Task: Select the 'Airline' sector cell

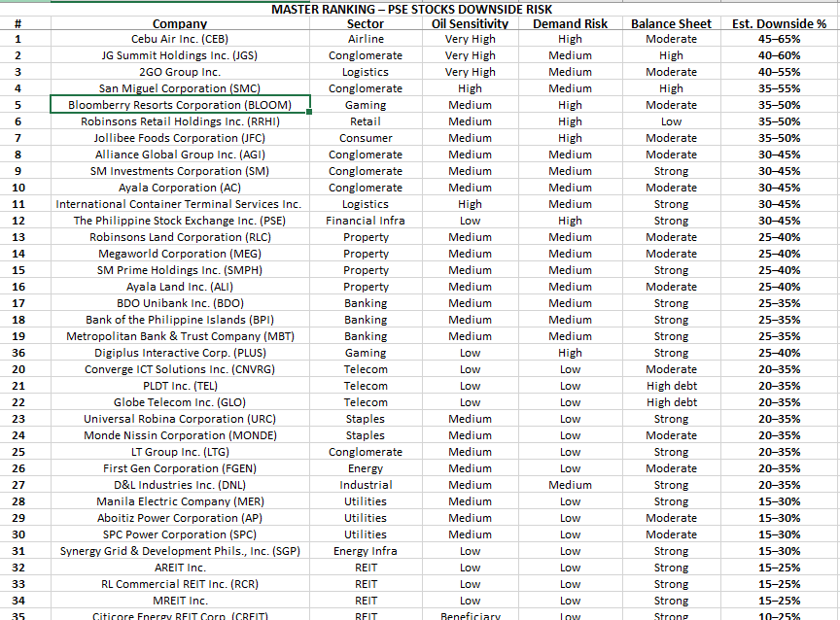Action: 366,39
